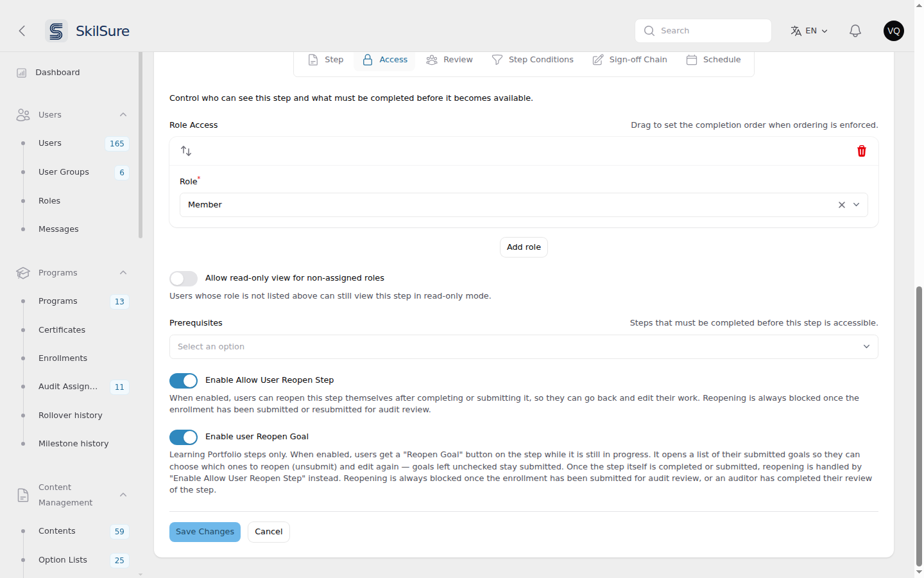Screen dimensions: 924x578
Task: Switch to the Step tab
Action: [x=326, y=60]
